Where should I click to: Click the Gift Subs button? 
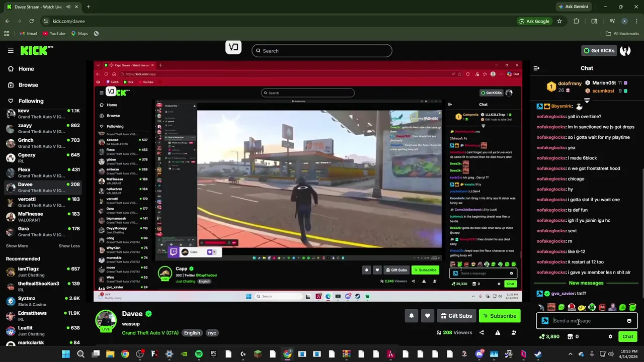pos(456,316)
